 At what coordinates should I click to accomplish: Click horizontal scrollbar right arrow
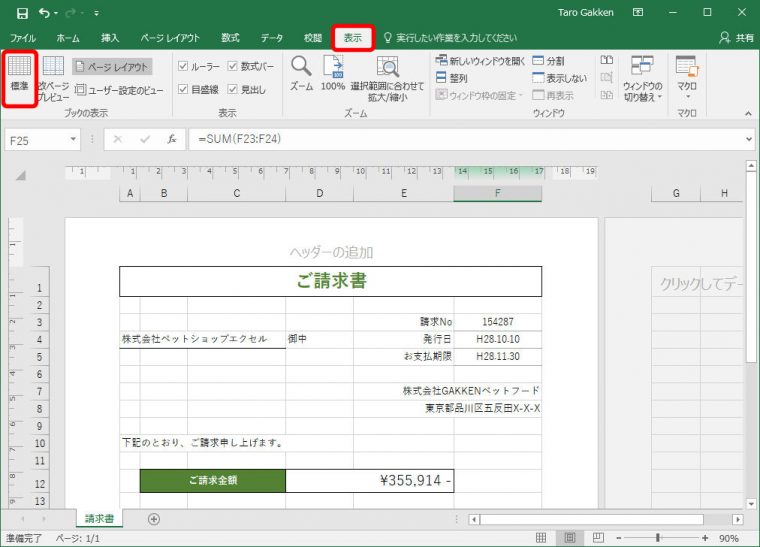[738, 519]
